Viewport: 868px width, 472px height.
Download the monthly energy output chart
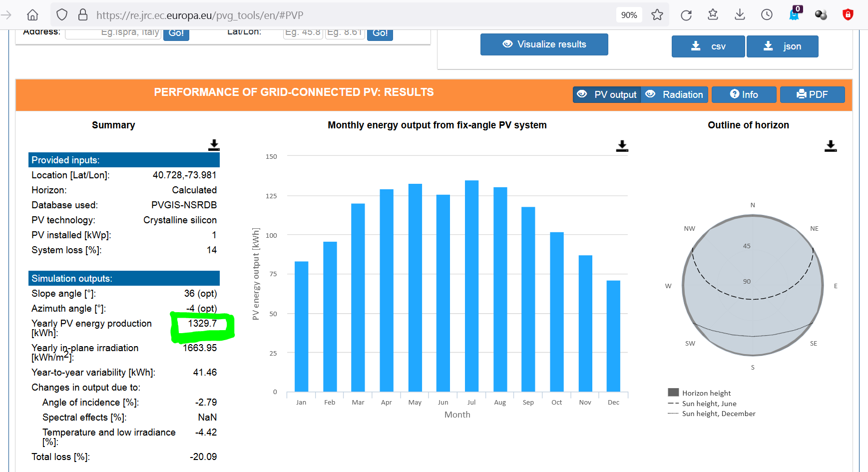pyautogui.click(x=622, y=146)
